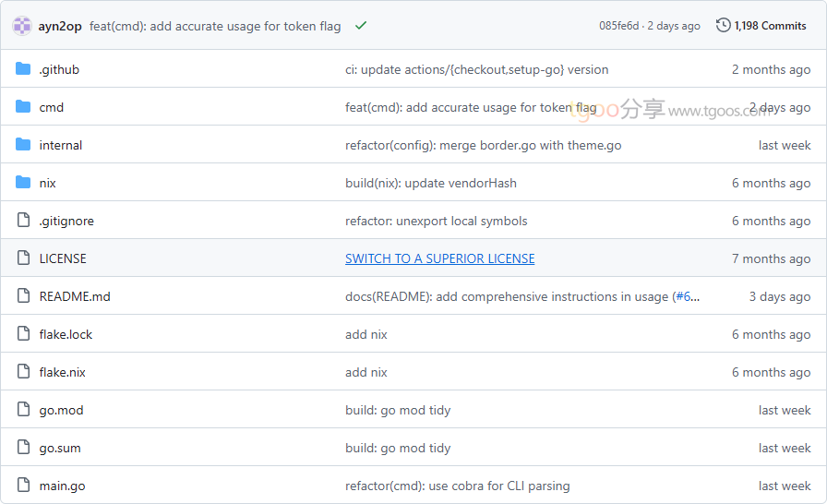
Task: Click the green commit status checkmark
Action: point(360,26)
